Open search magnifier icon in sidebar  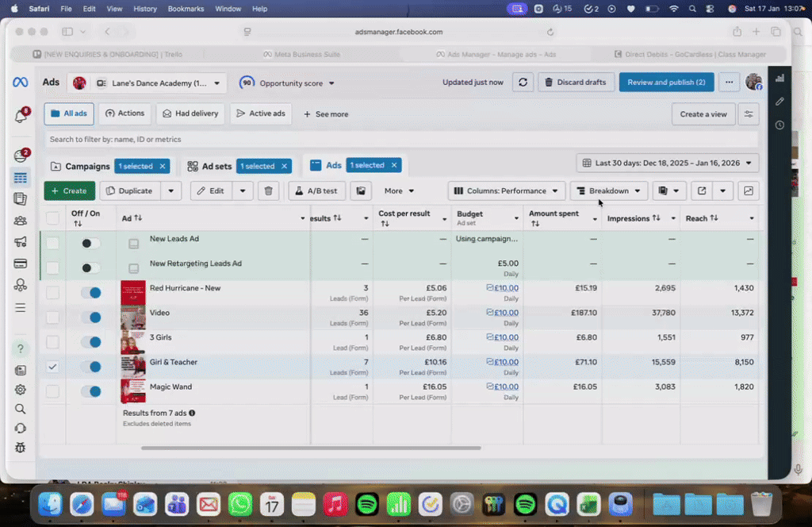coord(20,410)
